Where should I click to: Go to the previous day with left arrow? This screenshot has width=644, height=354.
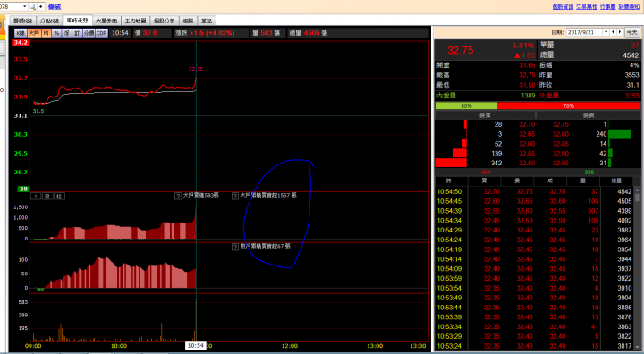(613, 32)
